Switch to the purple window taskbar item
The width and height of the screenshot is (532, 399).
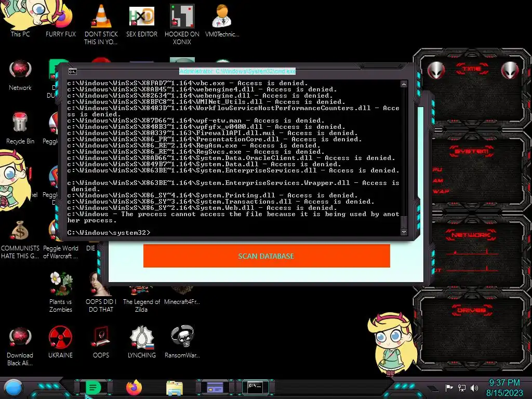tap(215, 388)
